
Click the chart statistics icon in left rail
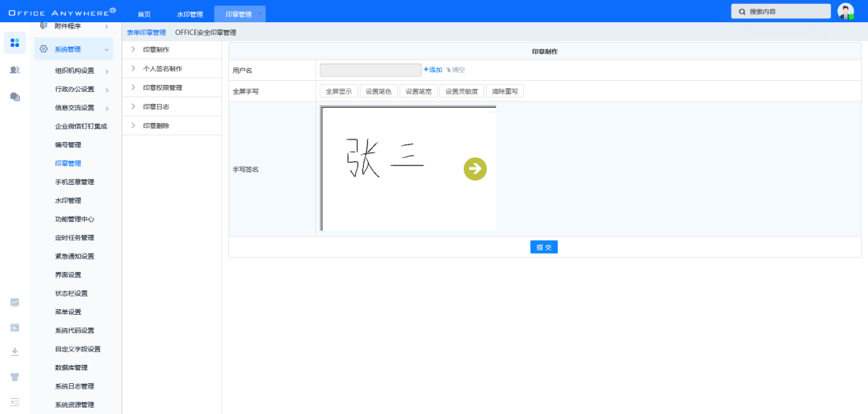[x=14, y=302]
